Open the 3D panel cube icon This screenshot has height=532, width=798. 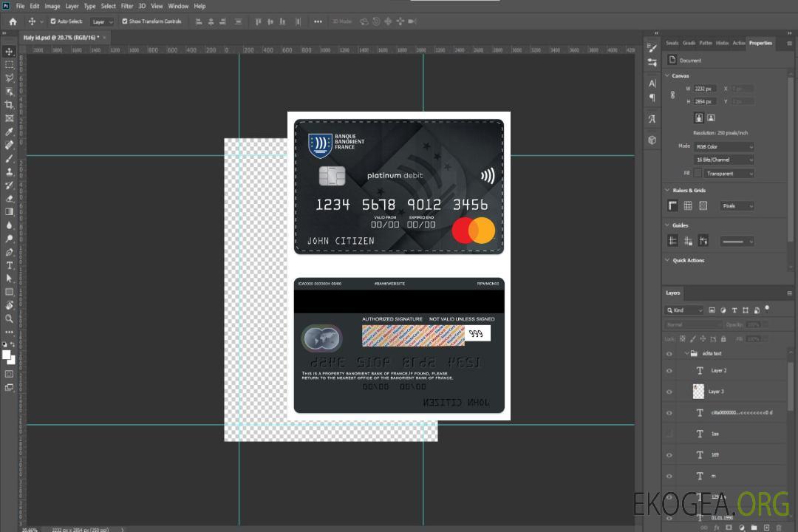coord(652,140)
